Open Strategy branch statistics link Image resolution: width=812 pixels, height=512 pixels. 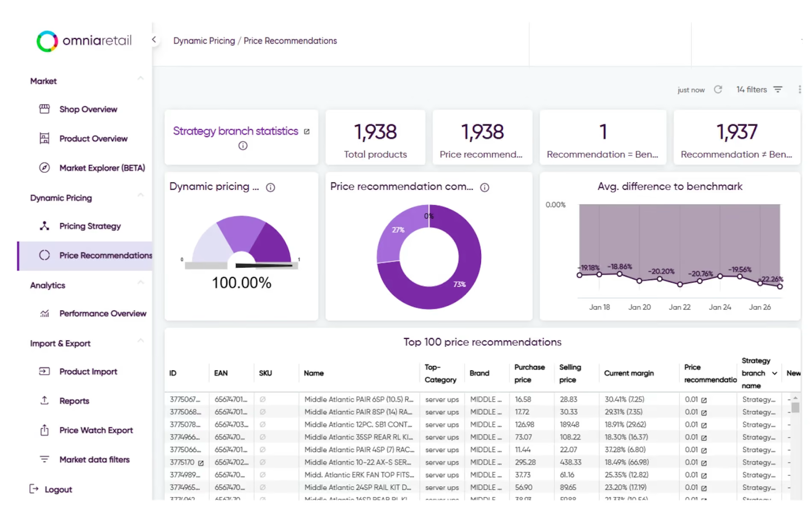[235, 131]
